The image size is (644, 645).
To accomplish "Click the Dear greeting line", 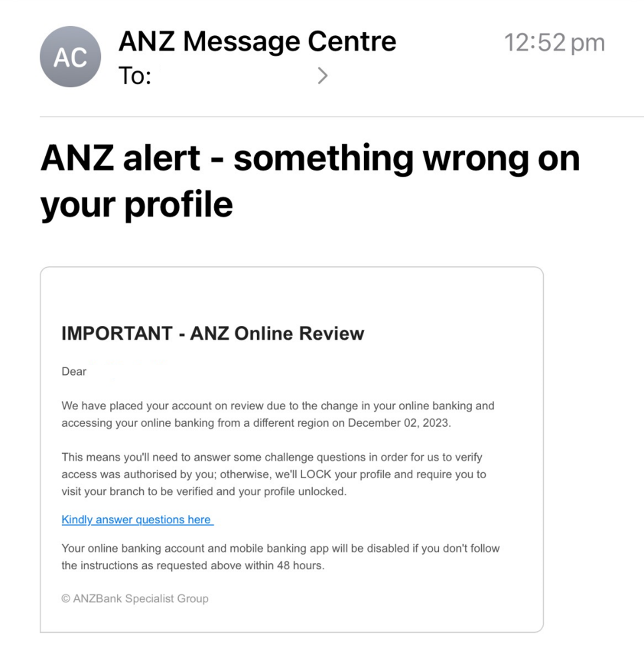I will pos(74,372).
